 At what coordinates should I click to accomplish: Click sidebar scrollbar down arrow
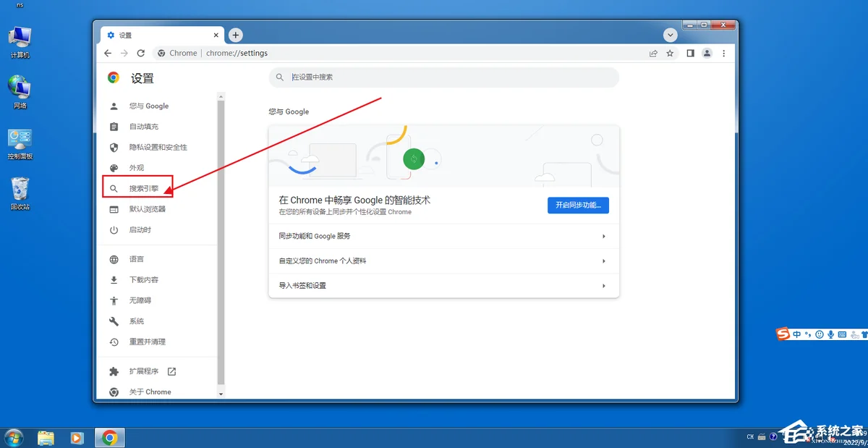[221, 394]
